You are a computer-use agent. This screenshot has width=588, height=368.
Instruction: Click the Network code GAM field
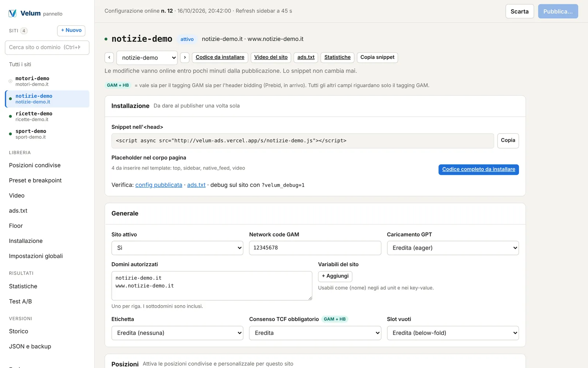[x=315, y=248]
